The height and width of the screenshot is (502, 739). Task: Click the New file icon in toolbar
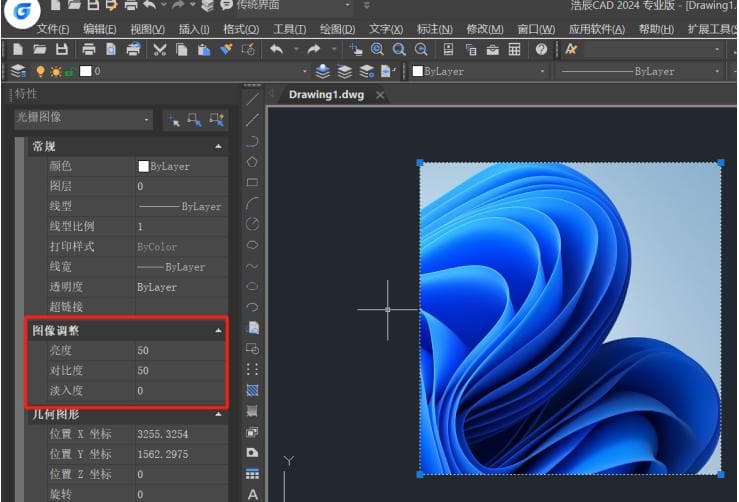tap(18, 49)
